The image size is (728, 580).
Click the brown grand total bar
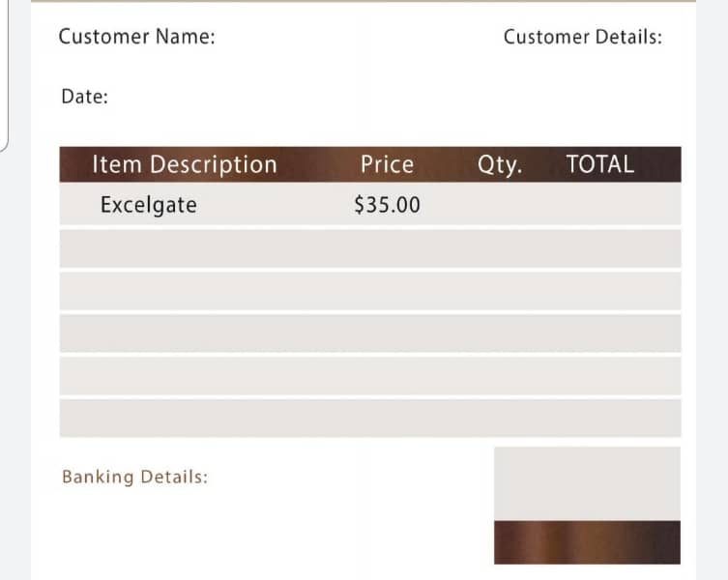click(587, 542)
